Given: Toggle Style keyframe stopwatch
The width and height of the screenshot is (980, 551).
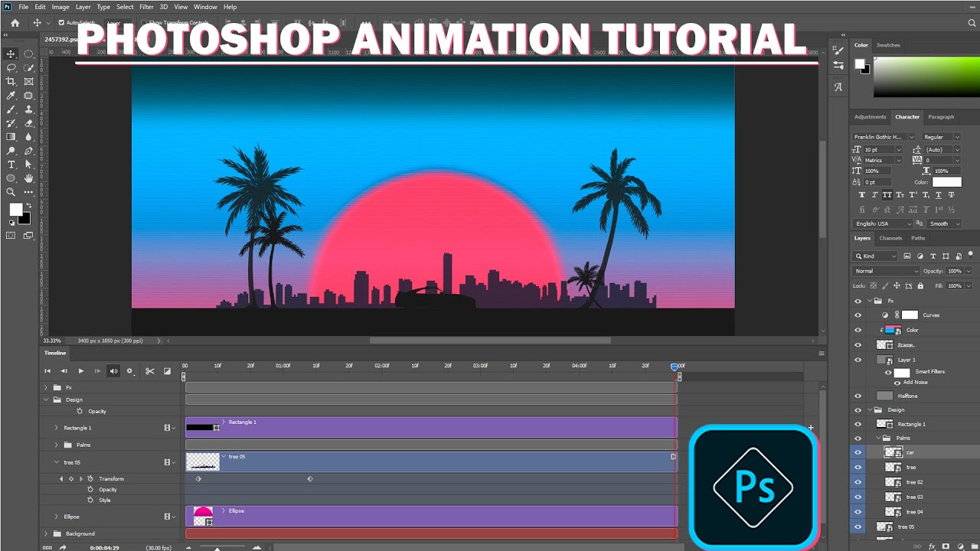Looking at the screenshot, I should click(x=90, y=500).
